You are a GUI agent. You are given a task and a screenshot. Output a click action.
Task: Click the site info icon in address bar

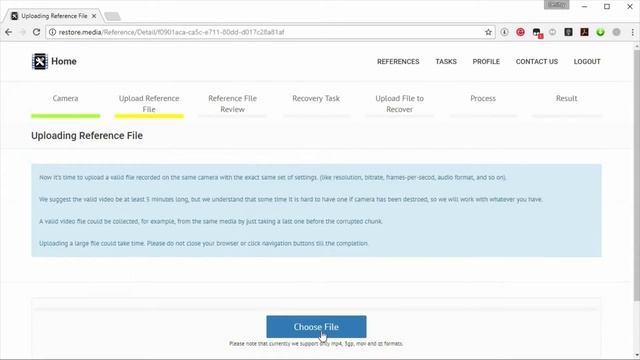[52, 32]
